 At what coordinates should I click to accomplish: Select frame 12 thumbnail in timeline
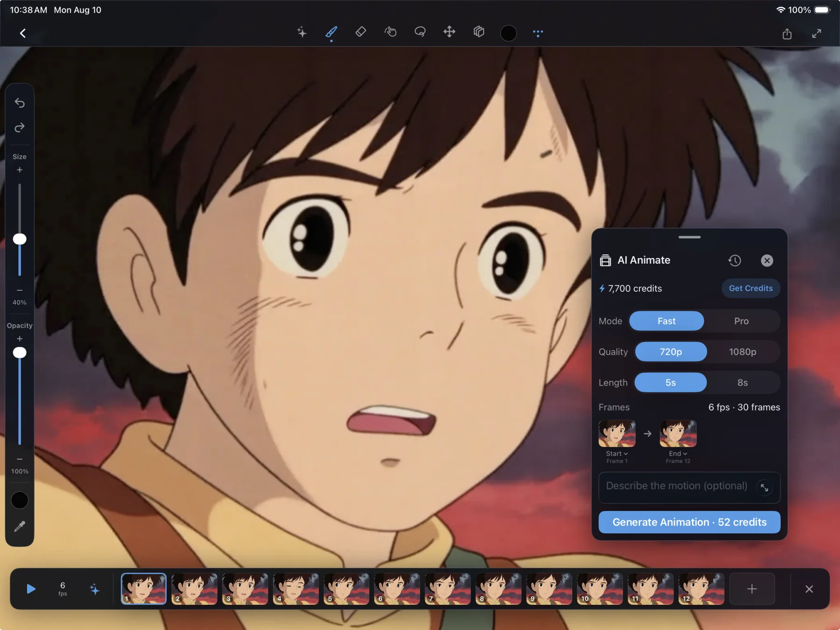click(701, 589)
